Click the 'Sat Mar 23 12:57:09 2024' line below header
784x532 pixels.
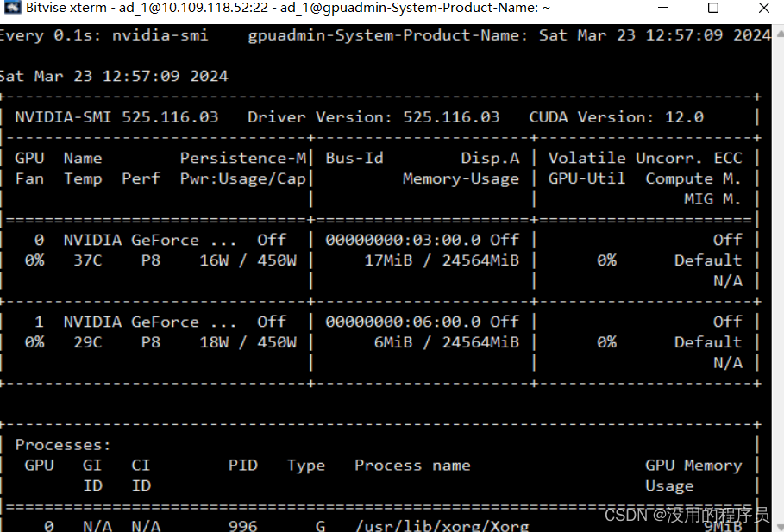coord(114,76)
